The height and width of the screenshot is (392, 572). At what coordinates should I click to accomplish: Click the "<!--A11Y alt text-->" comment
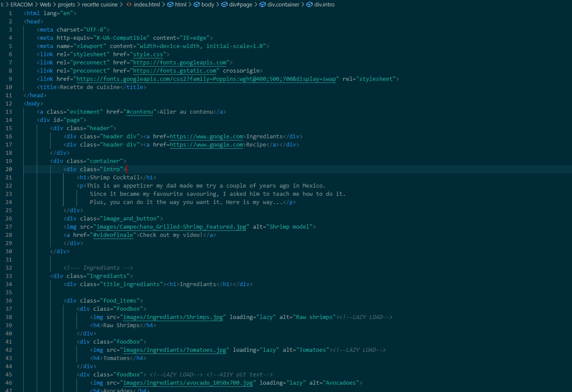pos(240,375)
